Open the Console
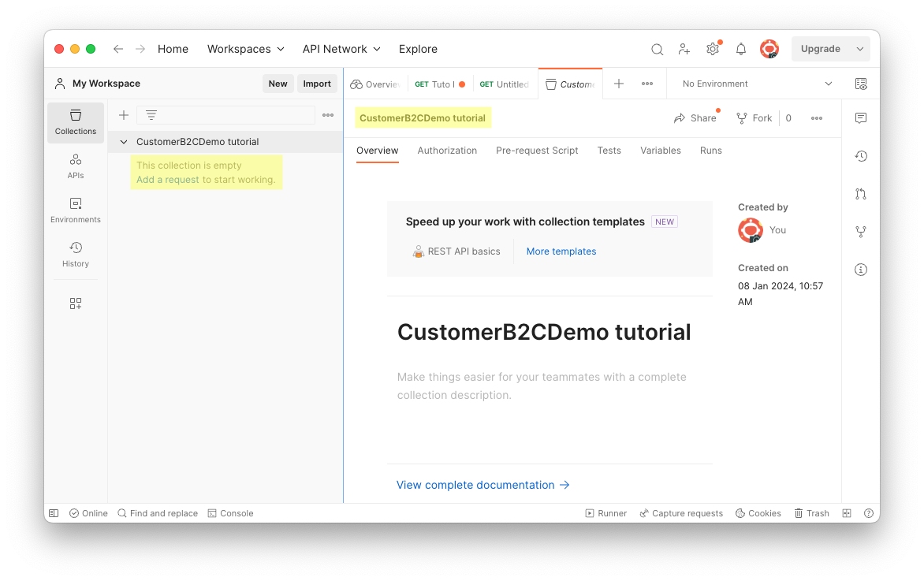 pyautogui.click(x=230, y=513)
